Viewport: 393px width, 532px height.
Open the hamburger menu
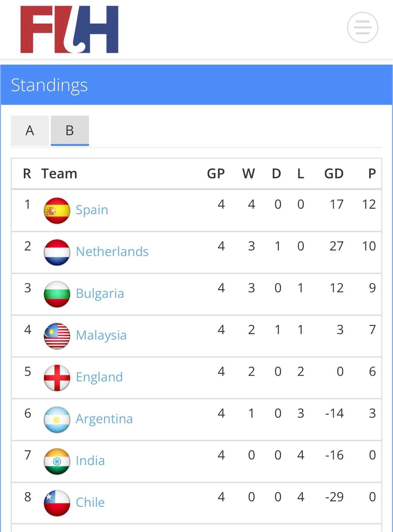point(362,27)
